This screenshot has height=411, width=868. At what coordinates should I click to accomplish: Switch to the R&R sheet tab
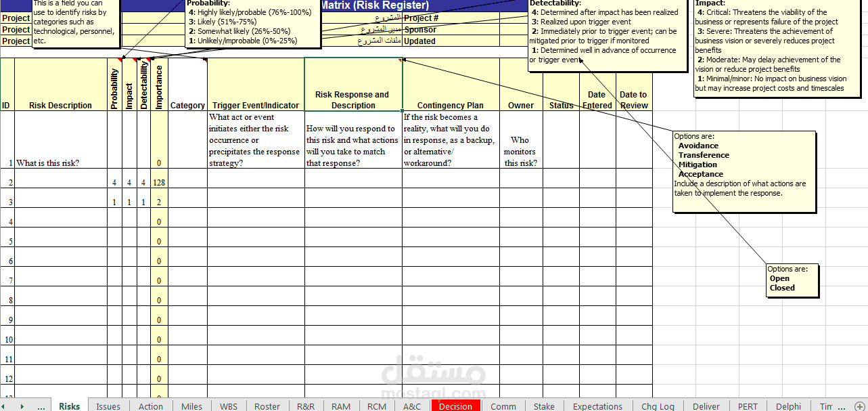[306, 406]
